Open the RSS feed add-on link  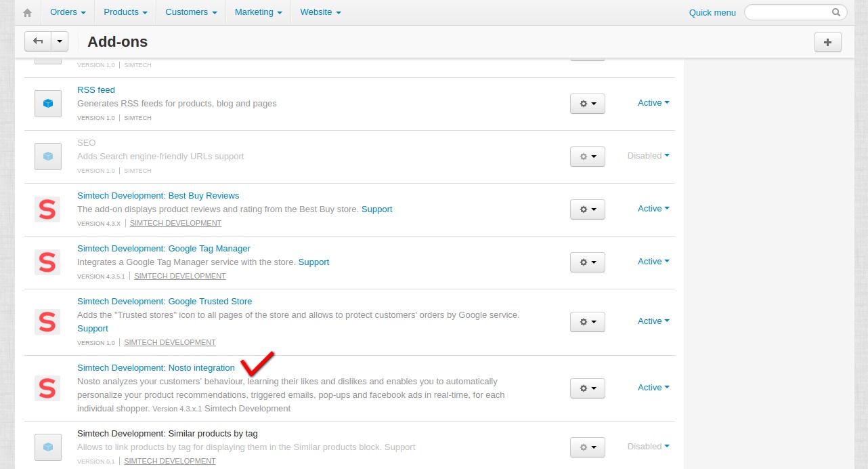96,90
